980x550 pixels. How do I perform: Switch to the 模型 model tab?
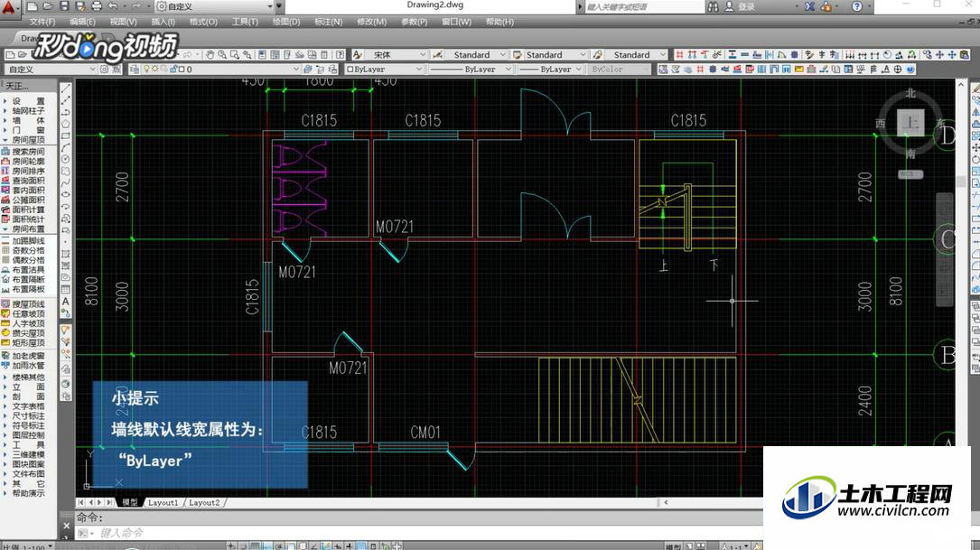pyautogui.click(x=130, y=502)
